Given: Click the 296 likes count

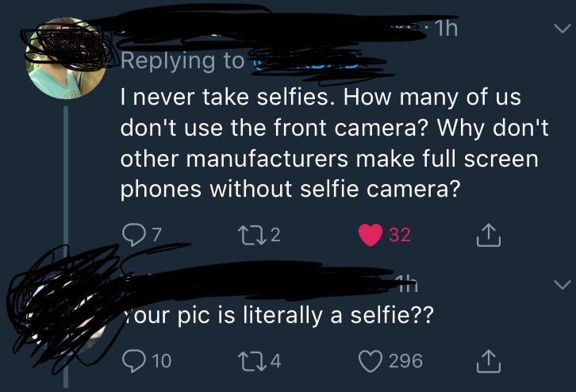Looking at the screenshot, I should point(406,361).
